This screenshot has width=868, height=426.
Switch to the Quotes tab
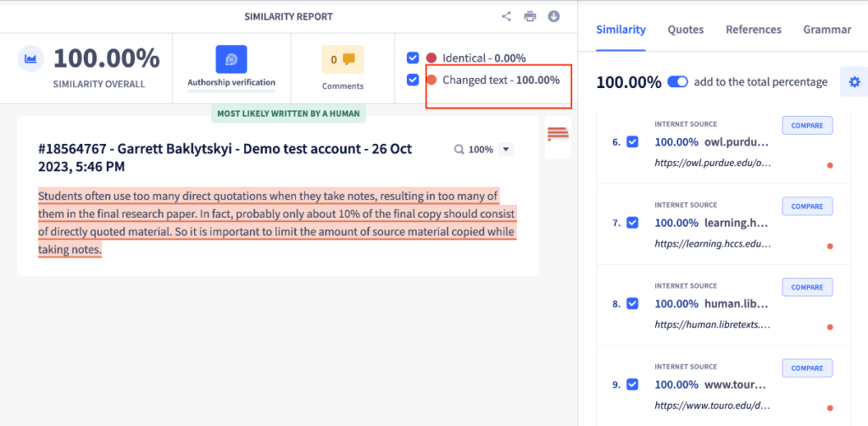685,30
